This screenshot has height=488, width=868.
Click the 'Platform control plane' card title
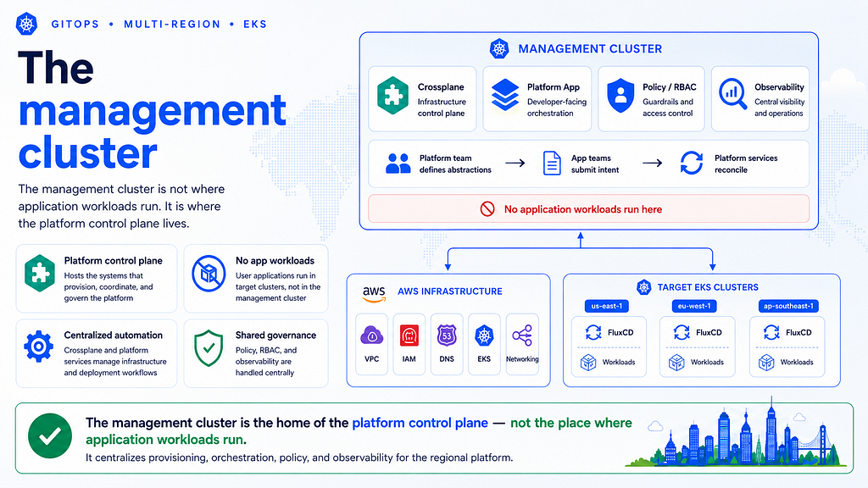tap(114, 261)
